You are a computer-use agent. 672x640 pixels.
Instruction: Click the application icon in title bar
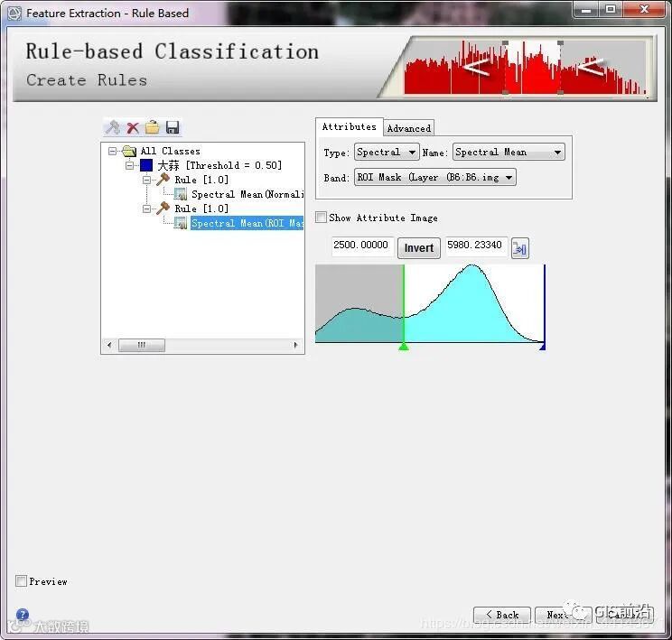(14, 13)
